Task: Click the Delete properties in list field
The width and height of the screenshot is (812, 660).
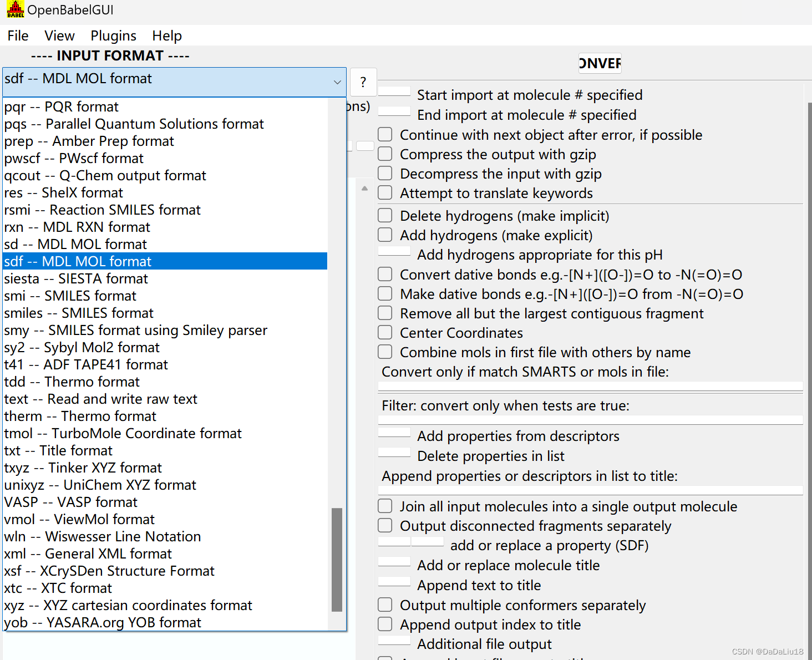Action: 394,452
